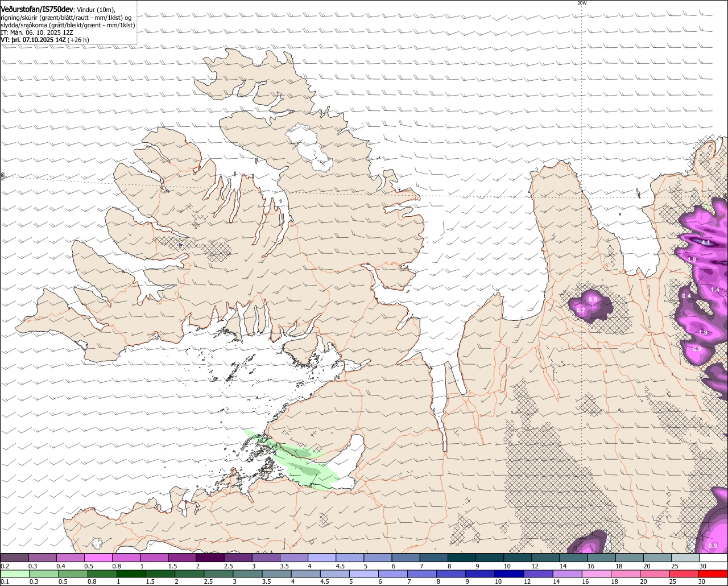Click the 0.8 value in small purple blob
This screenshot has height=586, width=728.
(x=593, y=299)
